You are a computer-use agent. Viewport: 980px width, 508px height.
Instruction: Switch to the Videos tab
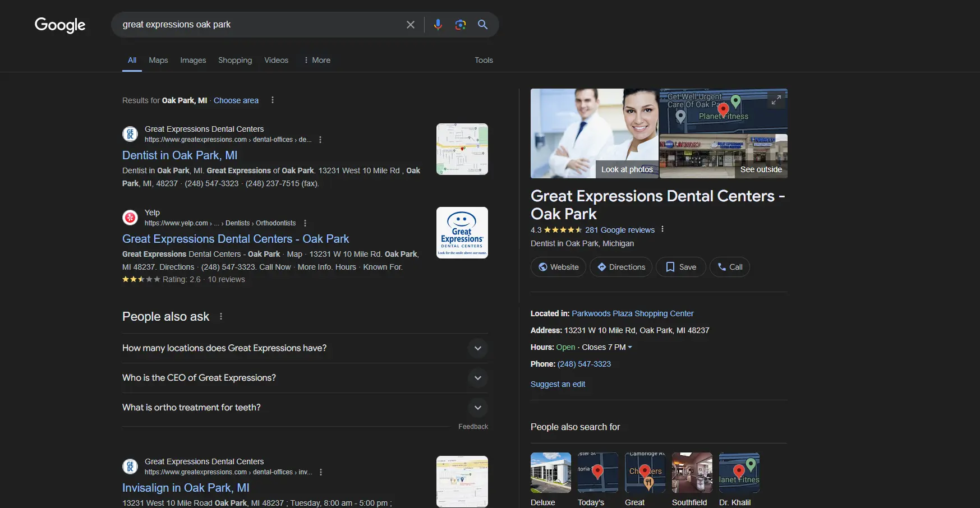point(277,60)
